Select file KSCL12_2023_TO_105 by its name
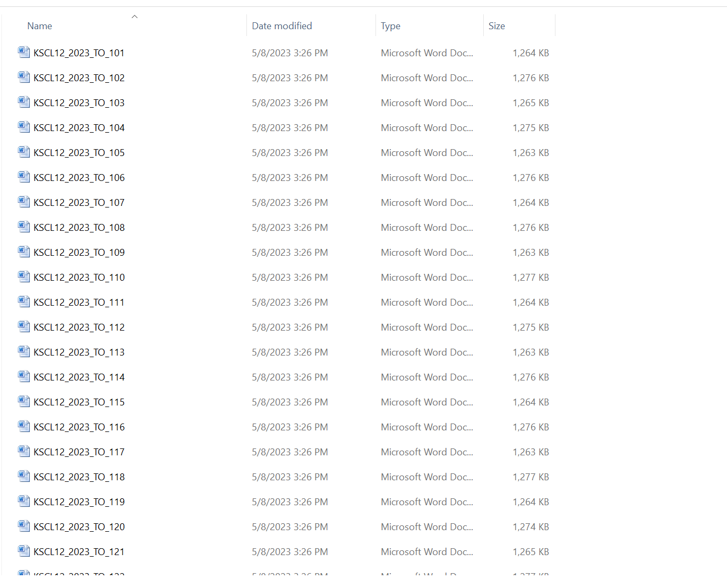This screenshot has height=588, width=727. tap(79, 153)
